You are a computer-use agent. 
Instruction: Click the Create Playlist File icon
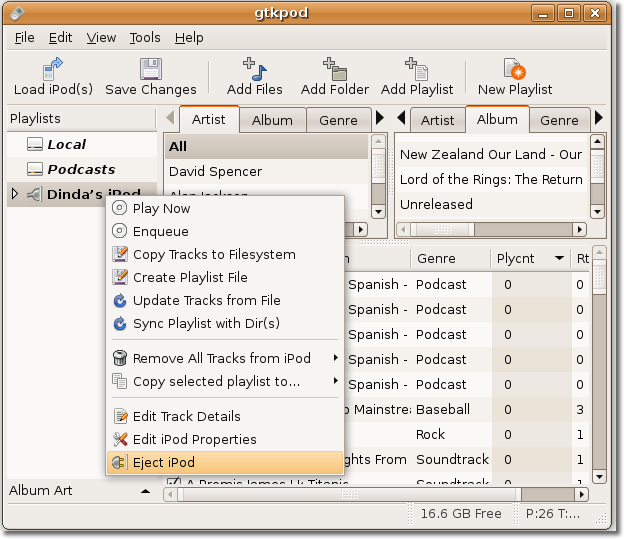[120, 277]
